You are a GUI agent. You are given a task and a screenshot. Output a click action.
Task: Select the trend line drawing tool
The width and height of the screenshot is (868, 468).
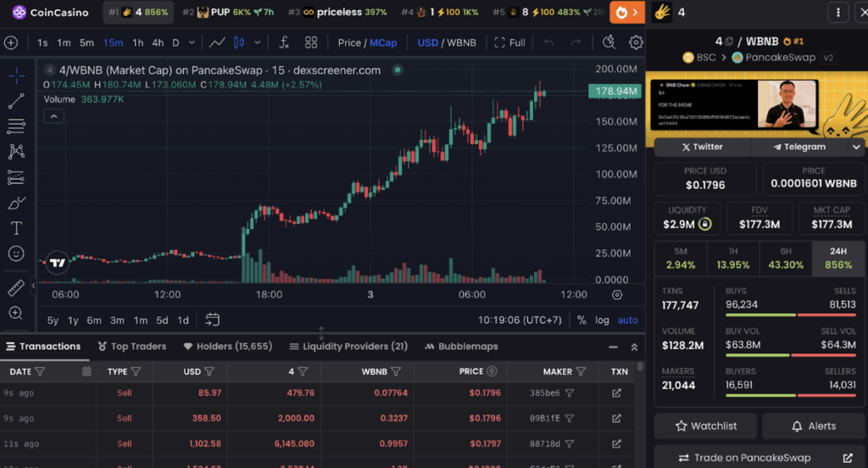click(16, 101)
